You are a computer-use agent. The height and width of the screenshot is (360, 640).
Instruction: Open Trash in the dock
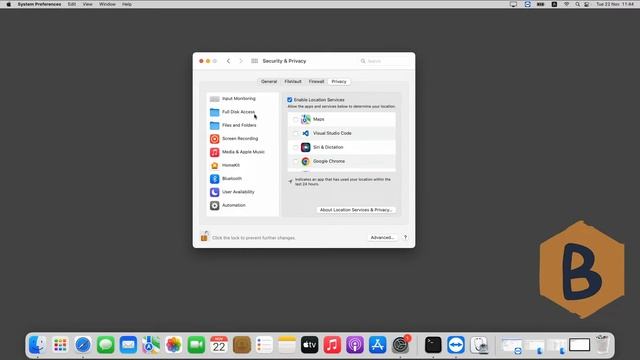(602, 344)
